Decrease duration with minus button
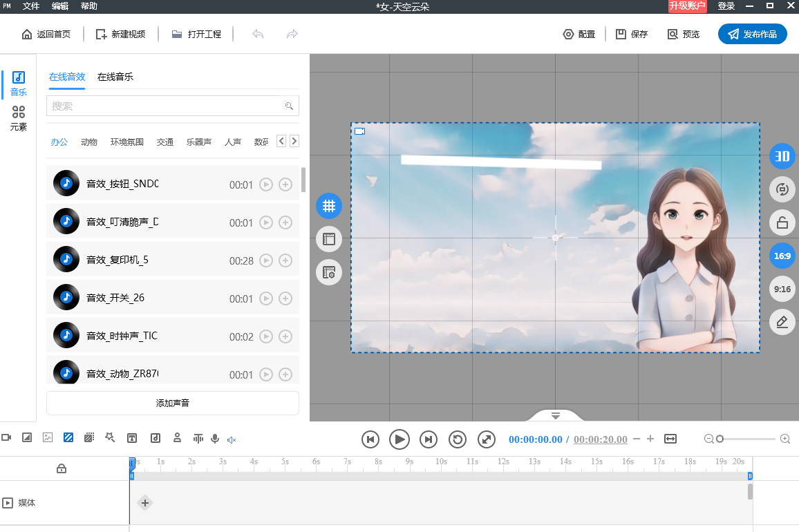799x532 pixels. point(637,439)
